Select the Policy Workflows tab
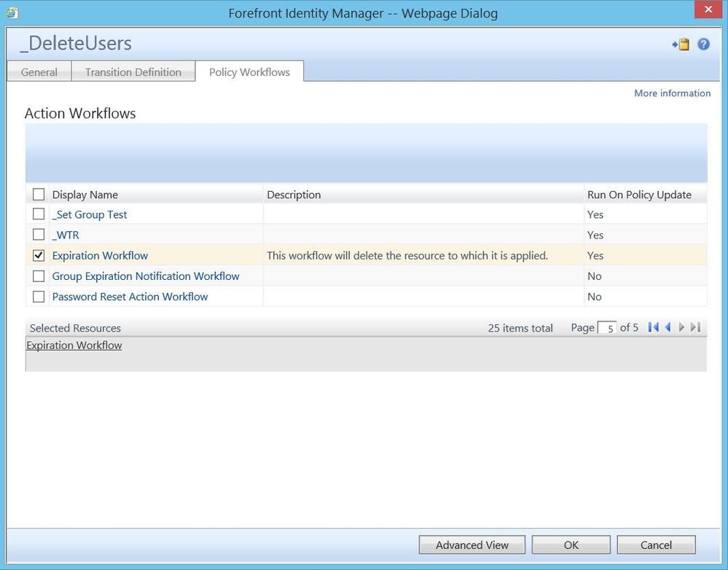 pyautogui.click(x=249, y=72)
